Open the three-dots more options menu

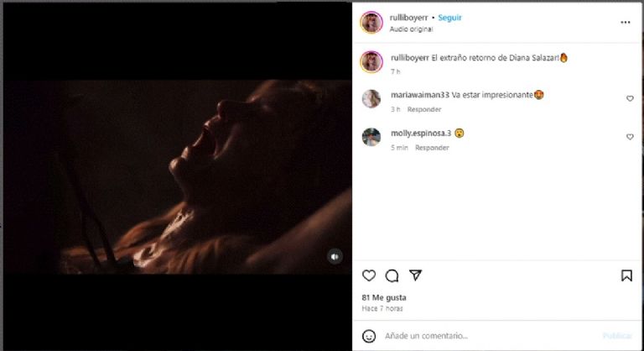[625, 23]
